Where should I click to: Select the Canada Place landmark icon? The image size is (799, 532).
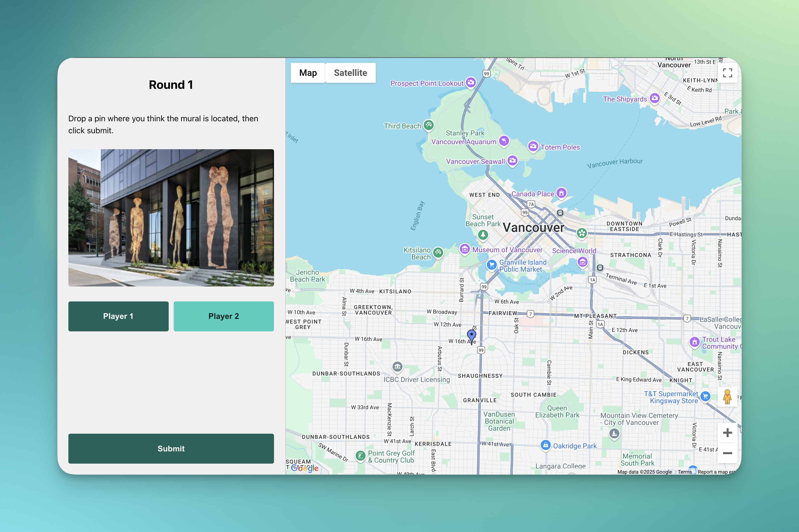[x=561, y=193]
